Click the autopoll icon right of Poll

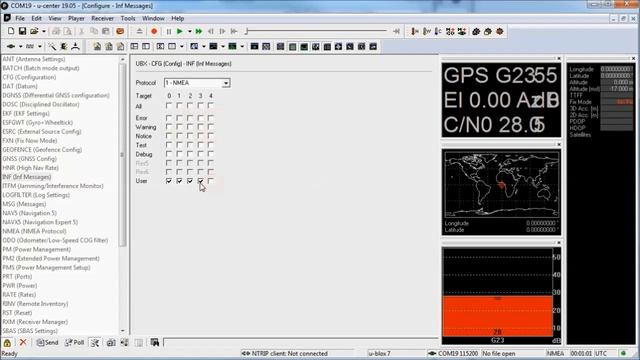(95, 342)
